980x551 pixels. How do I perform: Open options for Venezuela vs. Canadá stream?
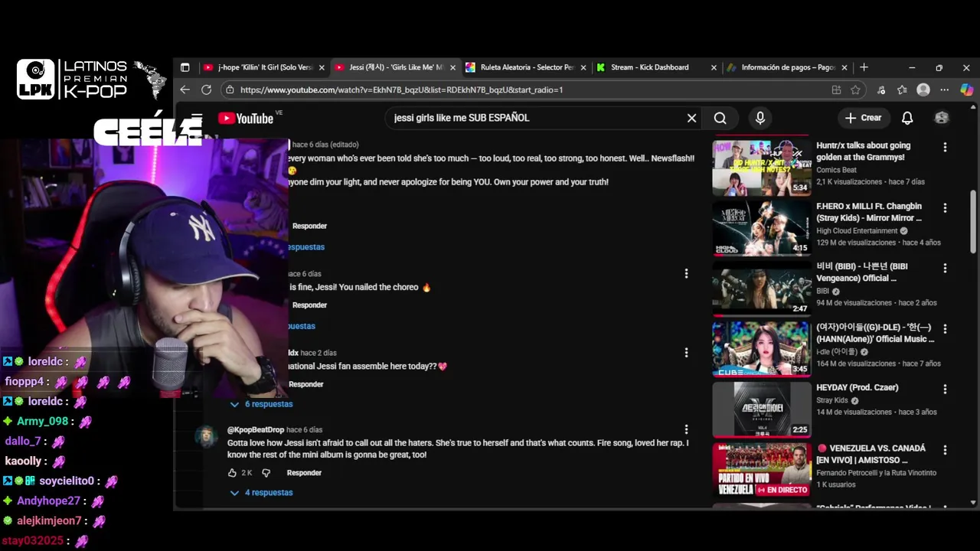[945, 449]
